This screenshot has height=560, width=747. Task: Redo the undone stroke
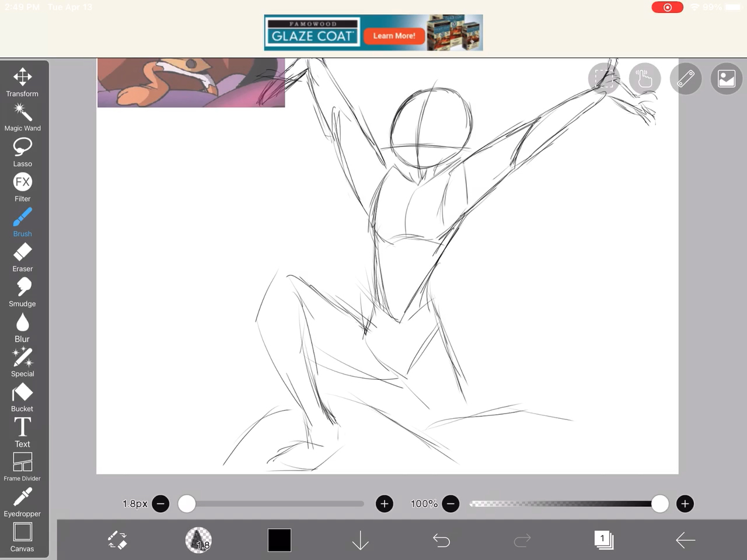click(522, 540)
